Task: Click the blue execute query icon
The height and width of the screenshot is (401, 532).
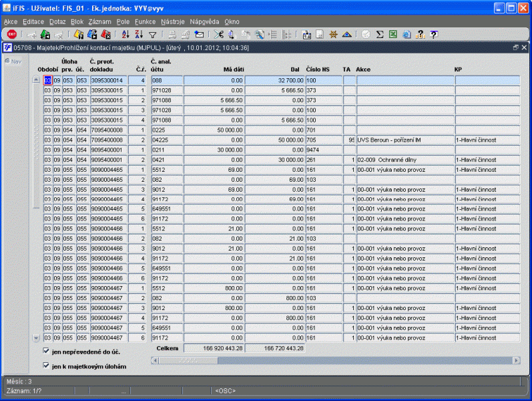Action: 92,34
